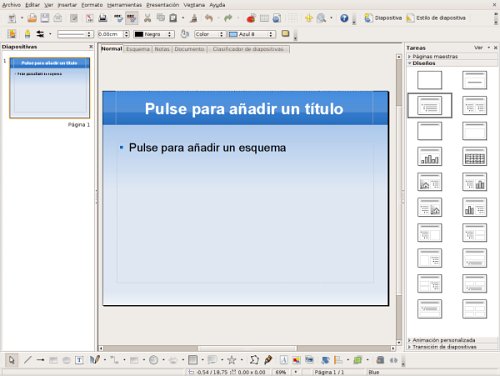Viewport: 500px width, 376px height.
Task: Click the Diapositiva button to add slide
Action: (x=383, y=18)
